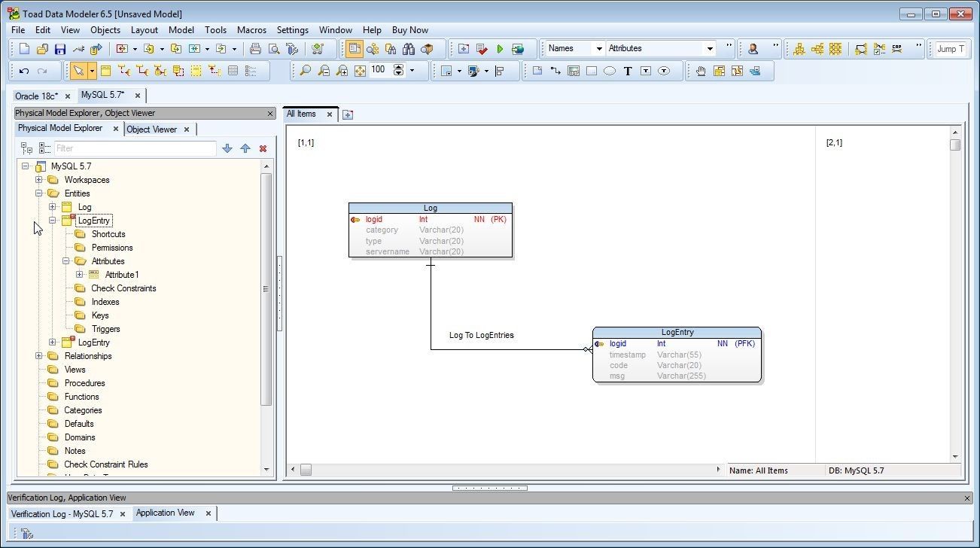Add a new workspace tab with plus button

[347, 114]
